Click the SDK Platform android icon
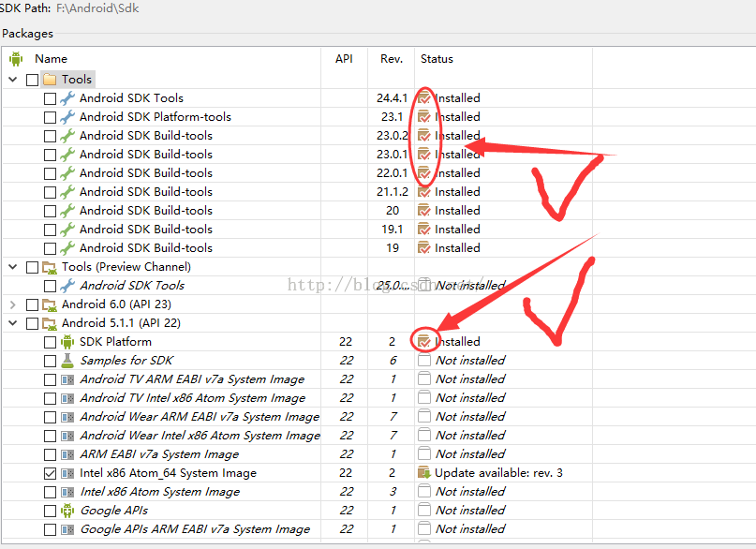Image resolution: width=756 pixels, height=549 pixels. [67, 342]
